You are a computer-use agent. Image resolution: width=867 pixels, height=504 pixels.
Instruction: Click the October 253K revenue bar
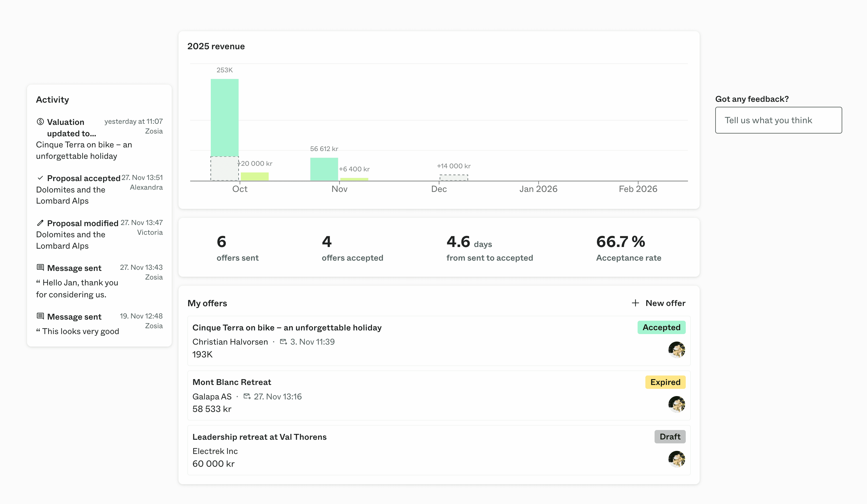[224, 117]
